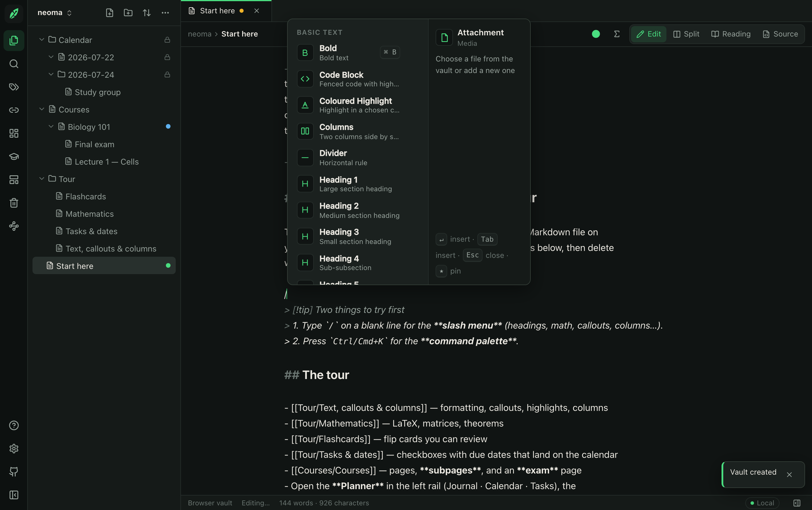Click the neoma feather logo icon
Viewport: 812px width, 510px height.
(x=14, y=13)
